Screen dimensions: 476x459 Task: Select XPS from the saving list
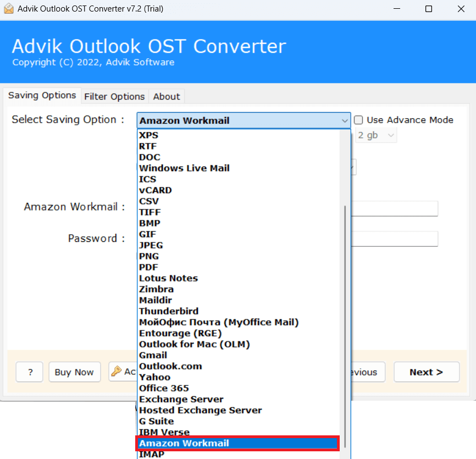tap(239, 135)
